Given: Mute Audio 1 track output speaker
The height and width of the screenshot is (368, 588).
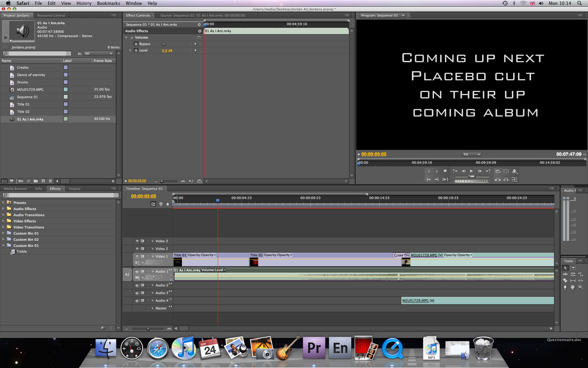Looking at the screenshot, I should (x=137, y=272).
